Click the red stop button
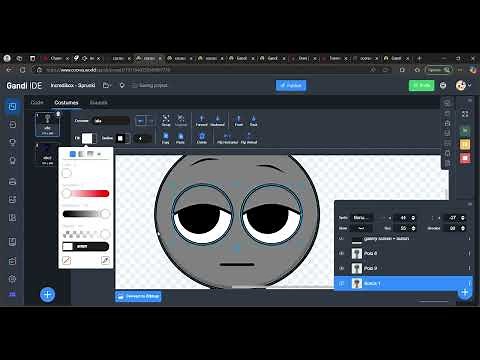This screenshot has height=360, width=480. click(465, 158)
